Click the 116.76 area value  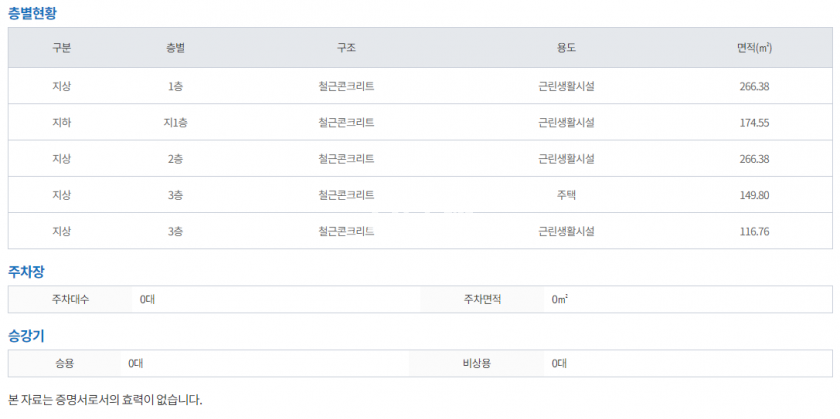[x=753, y=231]
